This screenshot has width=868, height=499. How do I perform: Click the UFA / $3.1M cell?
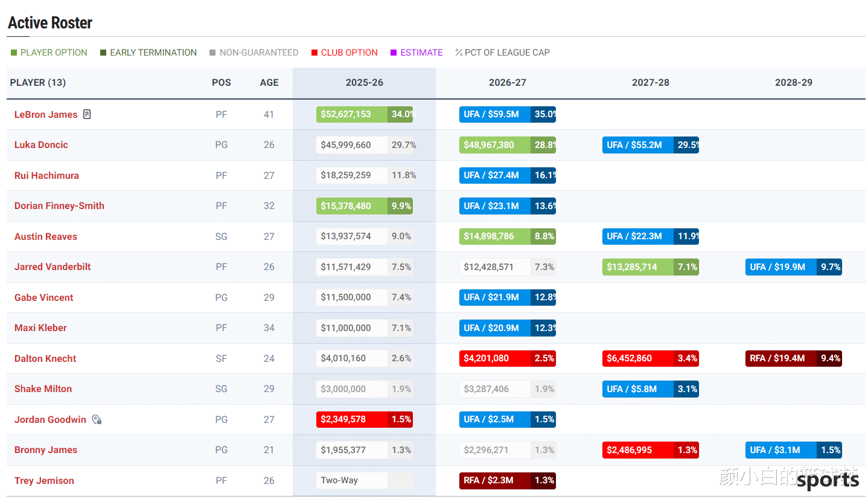794,450
